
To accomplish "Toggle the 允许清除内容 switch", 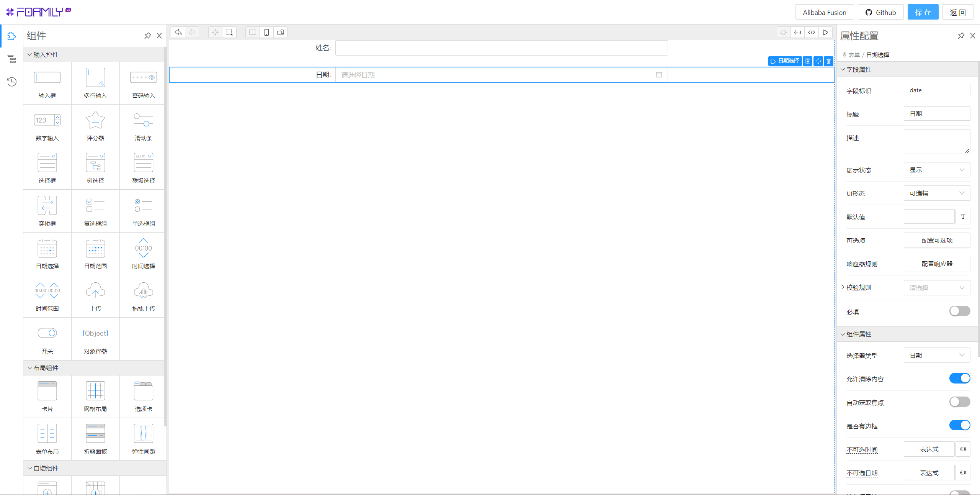I will [960, 378].
